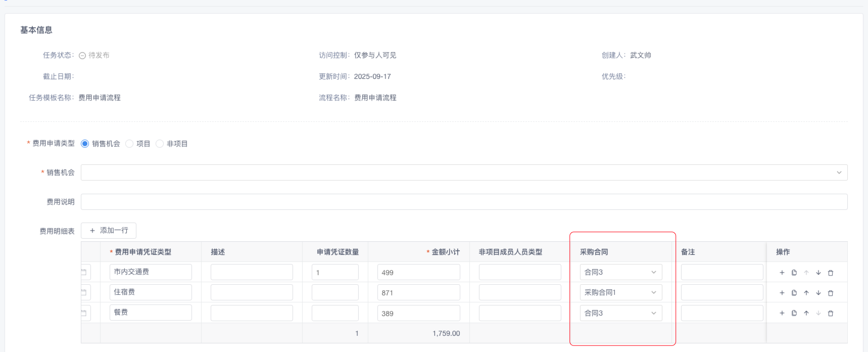This screenshot has height=352, width=868.
Task: Select the 项目 radio option
Action: tap(129, 144)
